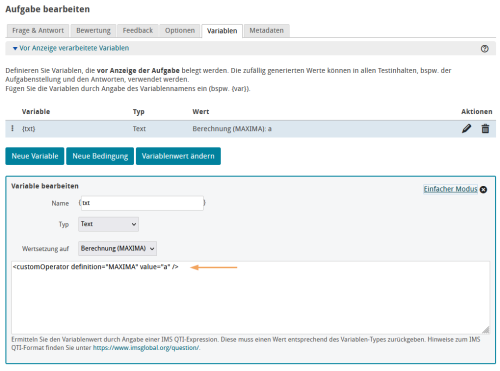Open the Metadaten tab
This screenshot has height=371, width=500.
(267, 30)
